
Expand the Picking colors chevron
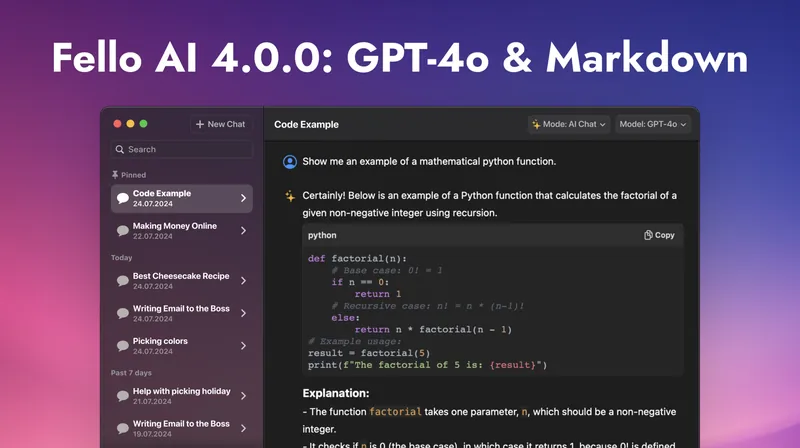243,346
